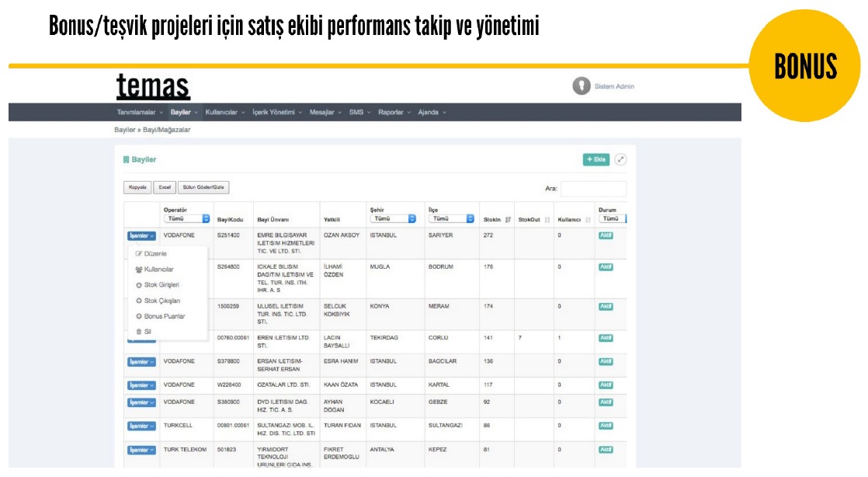This screenshot has height=477, width=868.
Task: Click the Sistem Admin user avatar icon
Action: pos(582,86)
